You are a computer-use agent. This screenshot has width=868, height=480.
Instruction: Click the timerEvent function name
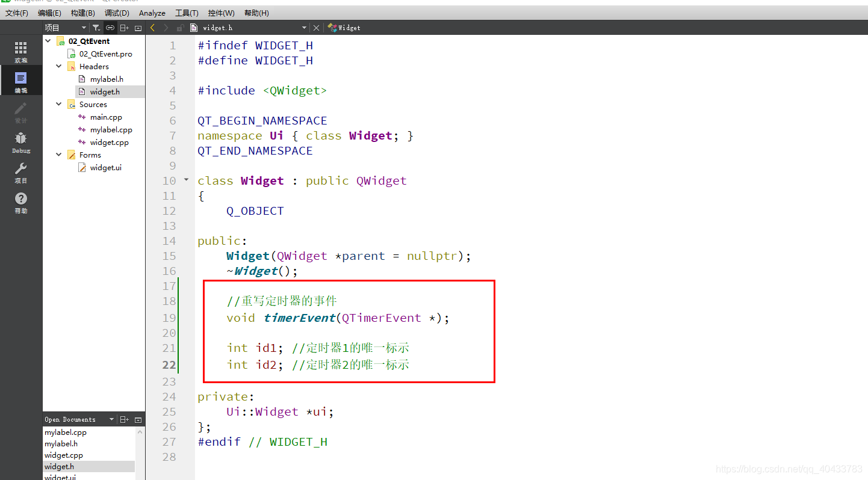299,318
